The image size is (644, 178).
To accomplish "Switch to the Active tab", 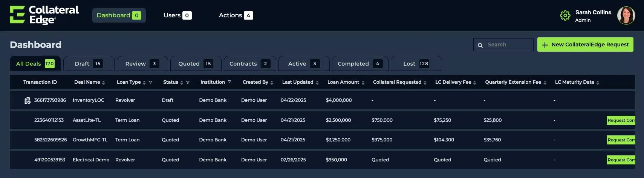I will pos(304,64).
